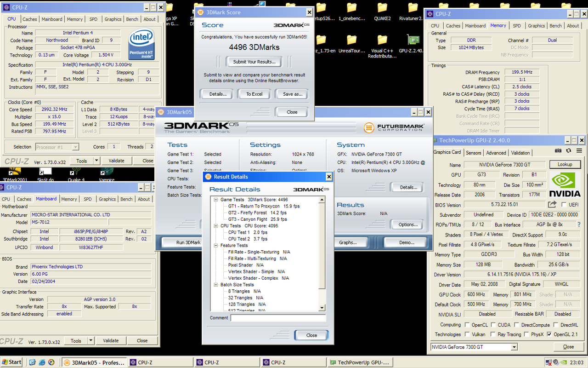Click the NVIDIA logo in GPU-Z
Image resolution: width=588 pixels, height=368 pixels.
(565, 184)
